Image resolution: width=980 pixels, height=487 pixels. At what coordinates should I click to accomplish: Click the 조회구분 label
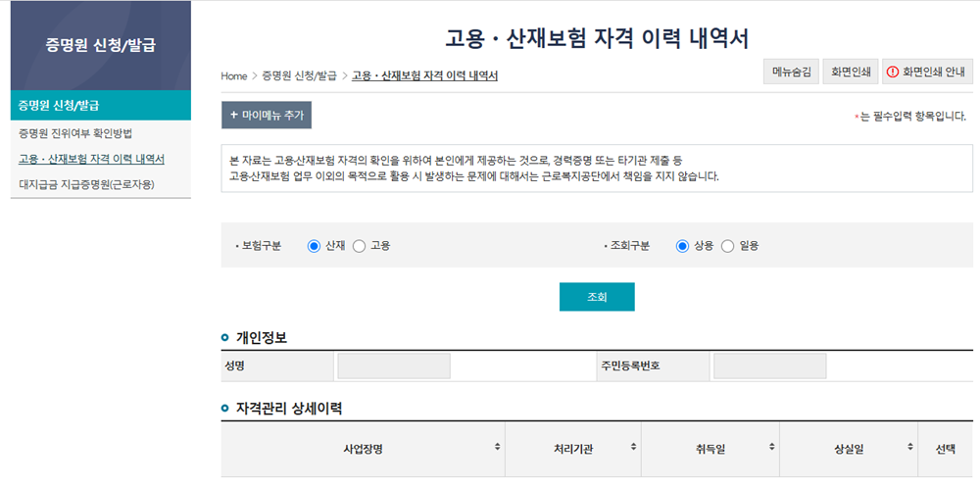pos(629,246)
